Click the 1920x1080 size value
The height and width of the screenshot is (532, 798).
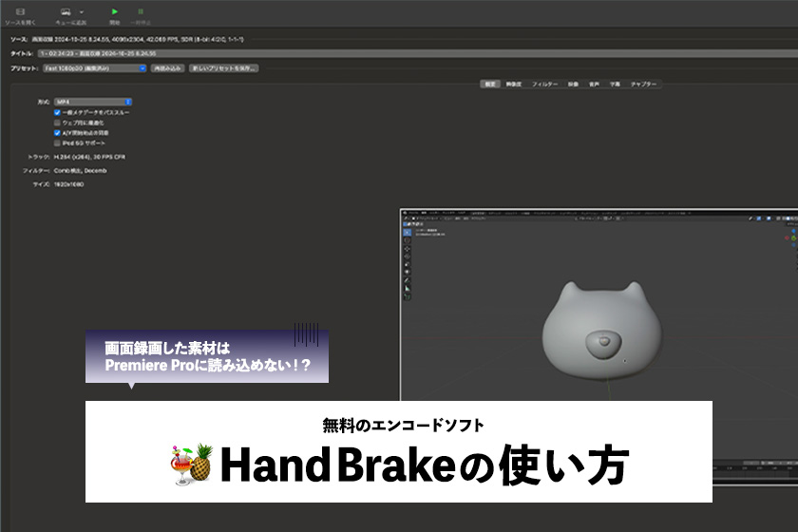[68, 185]
